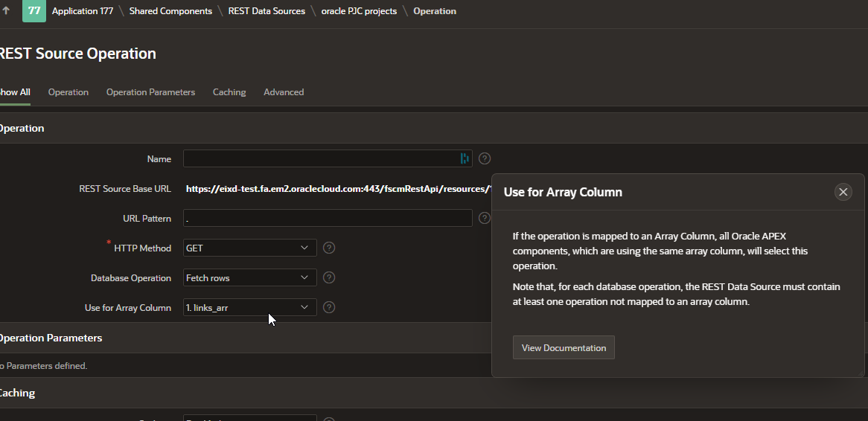Click the green application 77 badge

[x=34, y=11]
